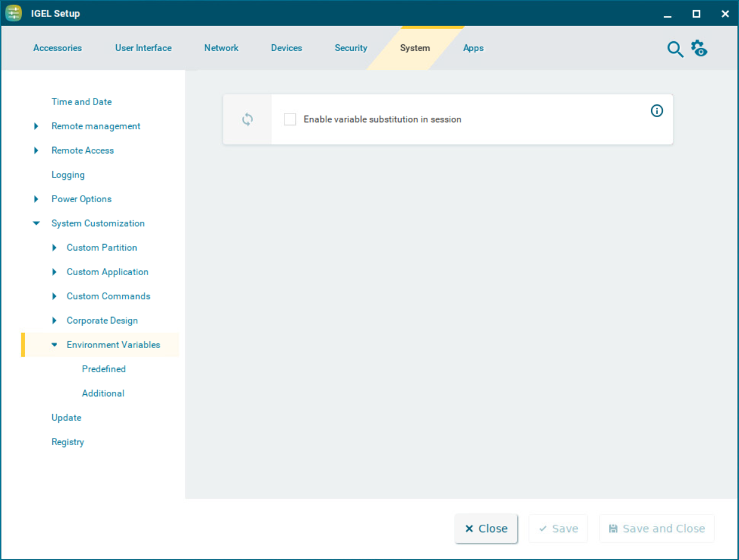Maximize the IGEL Setup window
This screenshot has height=560, width=739.
(696, 13)
